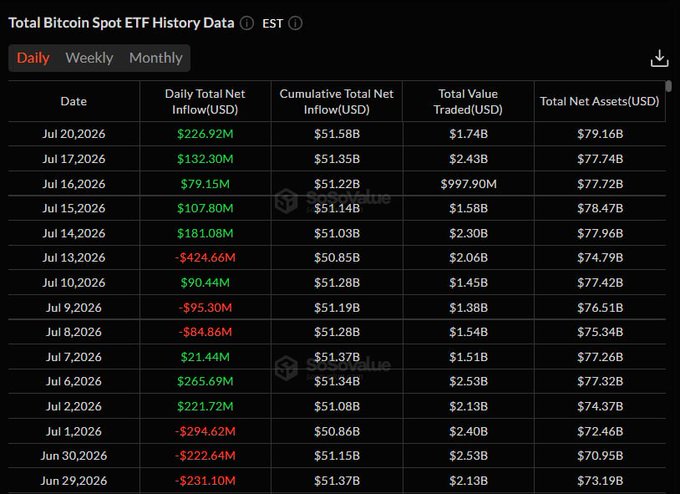Click the $70.95B net assets value
680x494 pixels.
click(x=600, y=456)
